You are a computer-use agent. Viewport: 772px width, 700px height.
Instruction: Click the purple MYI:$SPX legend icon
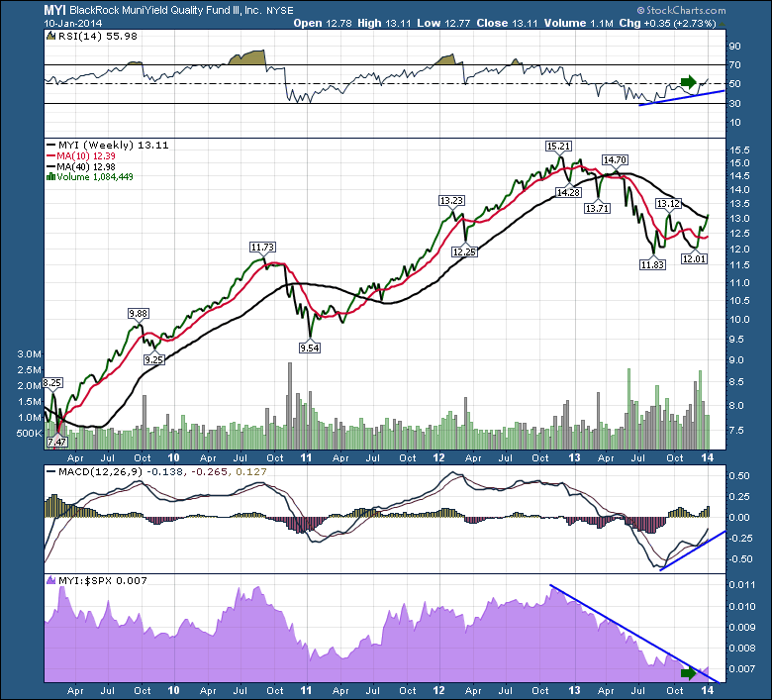50,581
